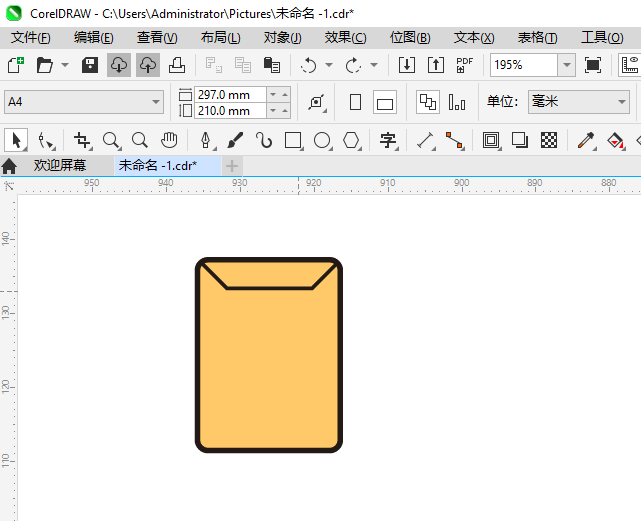
Task: Select the Ellipse tool
Action: tap(322, 140)
